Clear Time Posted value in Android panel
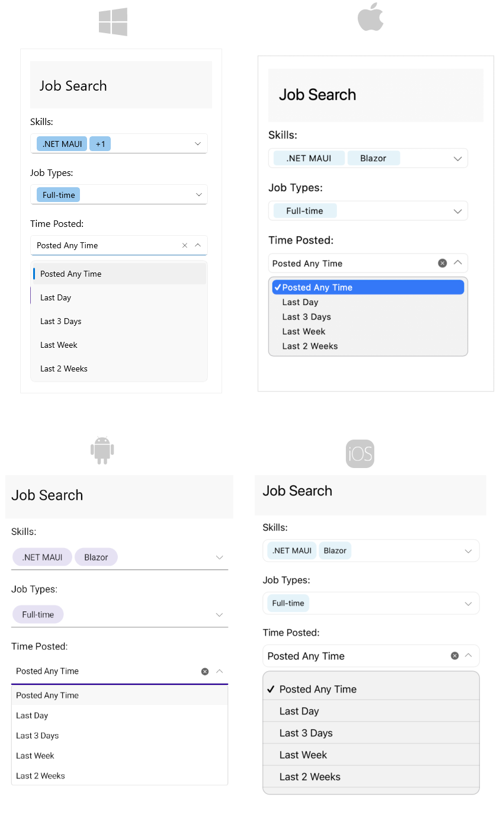 (205, 671)
